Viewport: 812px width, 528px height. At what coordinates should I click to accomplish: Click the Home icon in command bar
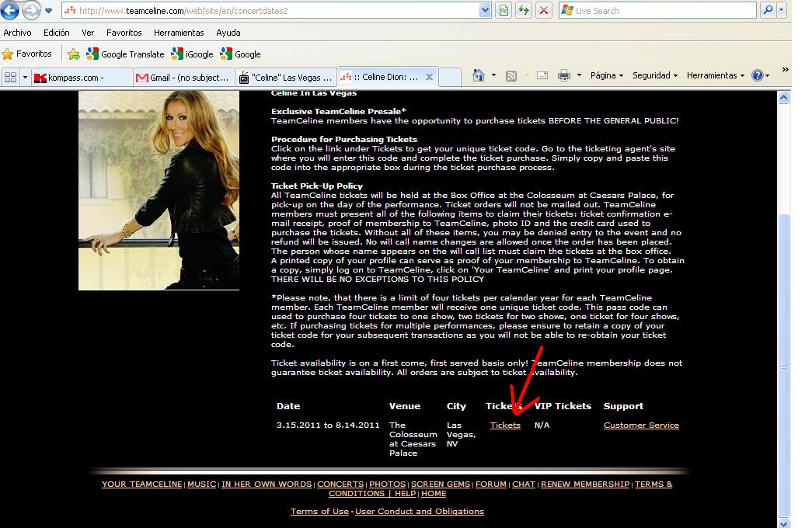pos(479,75)
